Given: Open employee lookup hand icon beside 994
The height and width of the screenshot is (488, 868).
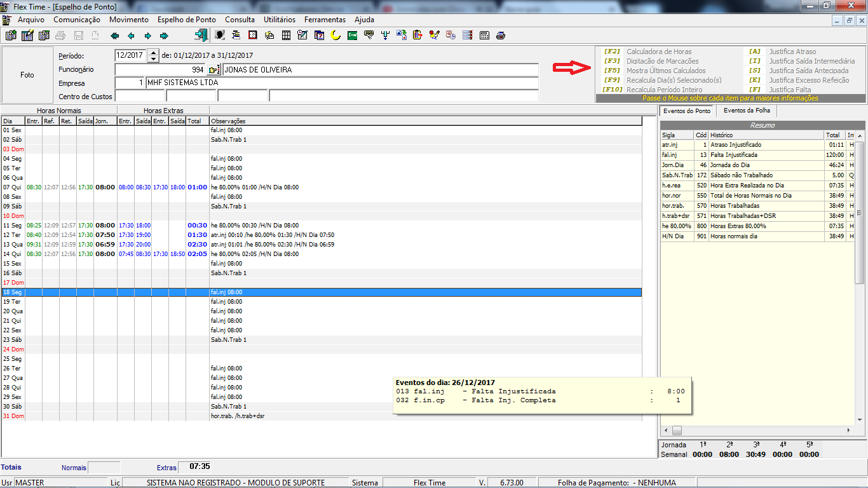Looking at the screenshot, I should point(214,70).
